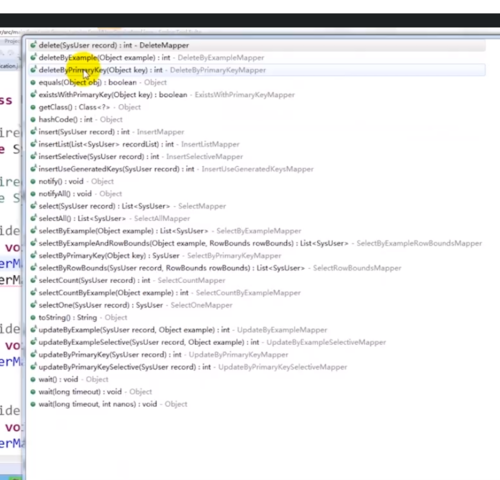Screen dimensions: 500x480
Task: Select insertSelective(SysUser record) proposal
Action: (x=257, y=157)
